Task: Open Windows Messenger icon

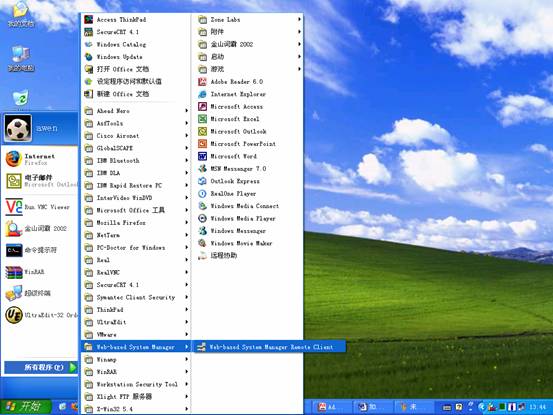Action: point(202,231)
